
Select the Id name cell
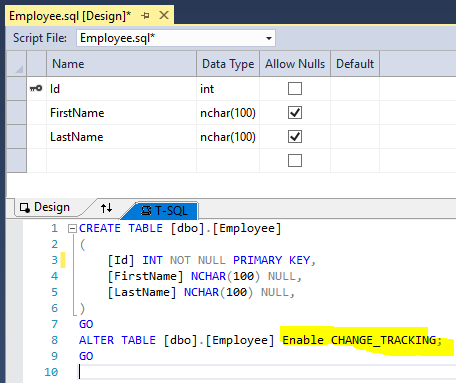click(121, 89)
